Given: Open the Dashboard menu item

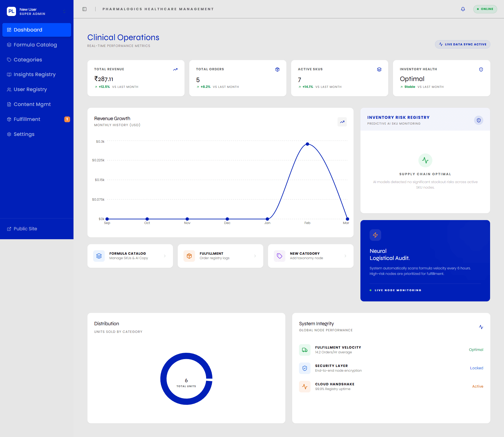Looking at the screenshot, I should click(x=37, y=30).
